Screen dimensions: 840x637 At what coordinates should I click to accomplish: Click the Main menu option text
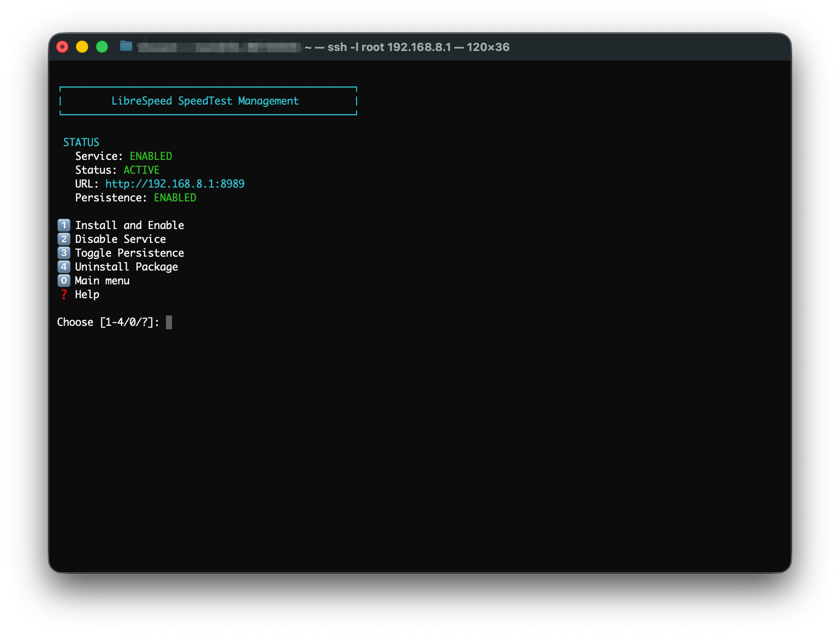tap(102, 280)
